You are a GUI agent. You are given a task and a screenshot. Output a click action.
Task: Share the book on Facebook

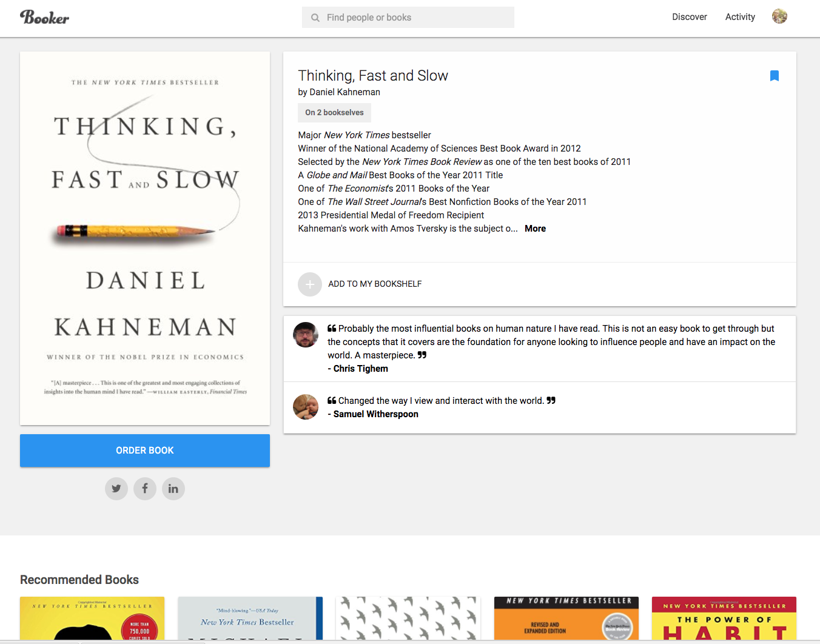[145, 489]
